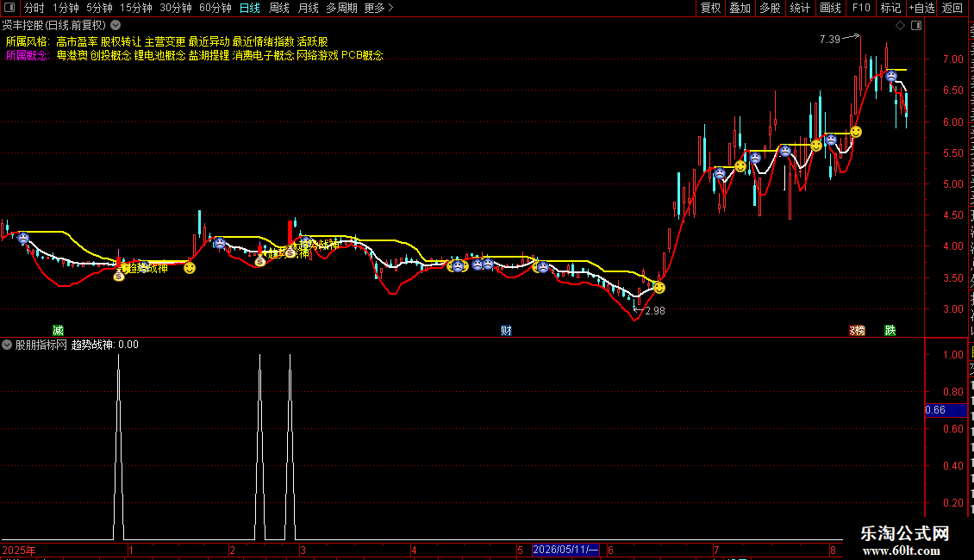Click the panel layout icon at top-left
Screen dimensions: 974x560
tap(9, 8)
